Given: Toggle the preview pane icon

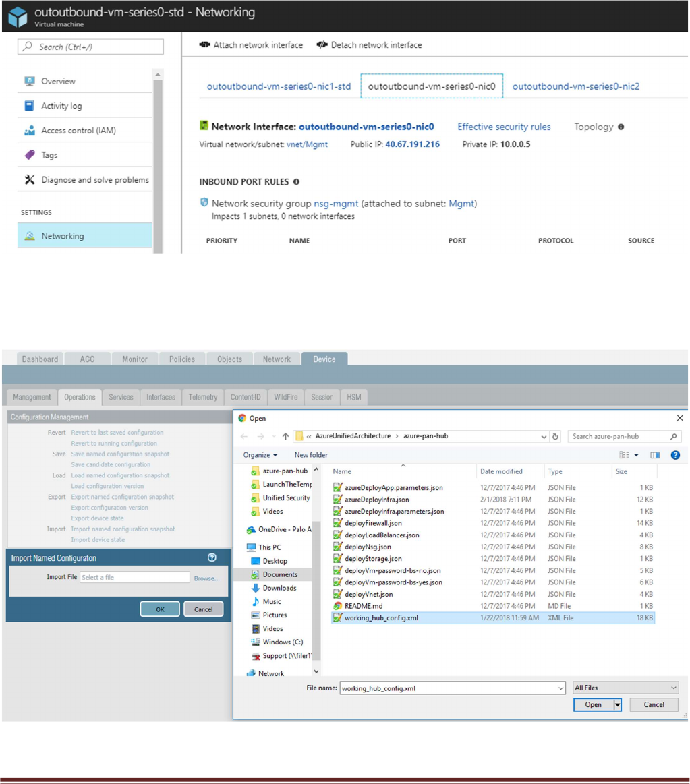Looking at the screenshot, I should click(x=655, y=455).
